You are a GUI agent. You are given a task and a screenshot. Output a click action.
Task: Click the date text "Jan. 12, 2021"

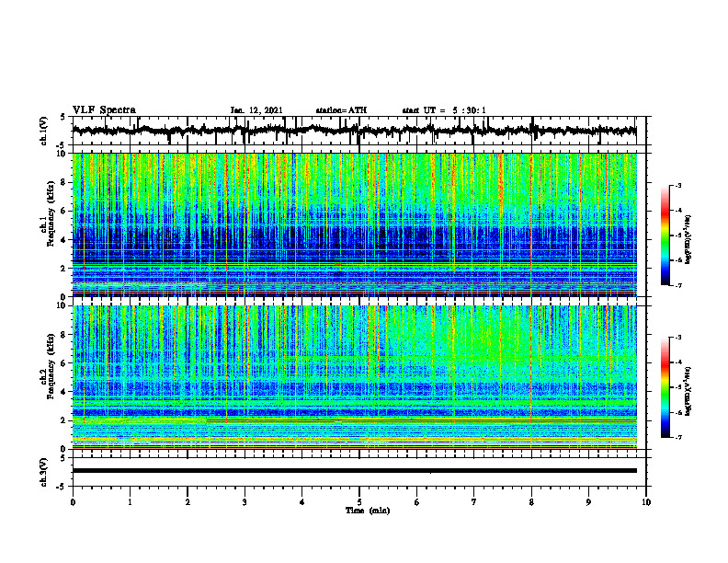[256, 110]
